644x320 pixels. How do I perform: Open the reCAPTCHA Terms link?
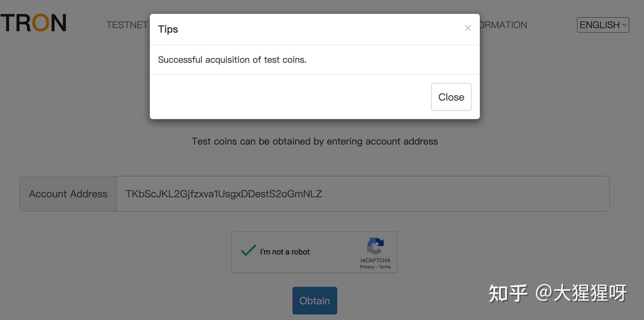click(x=385, y=267)
